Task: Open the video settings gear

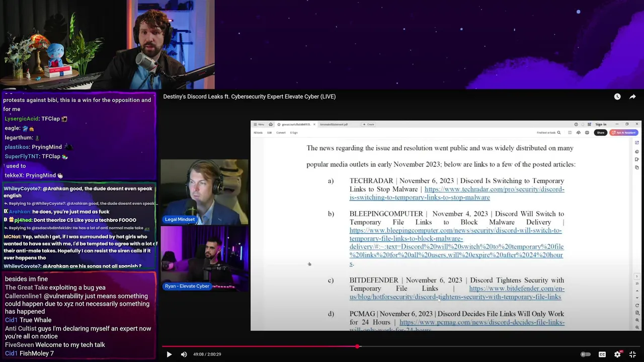Action: click(617, 354)
